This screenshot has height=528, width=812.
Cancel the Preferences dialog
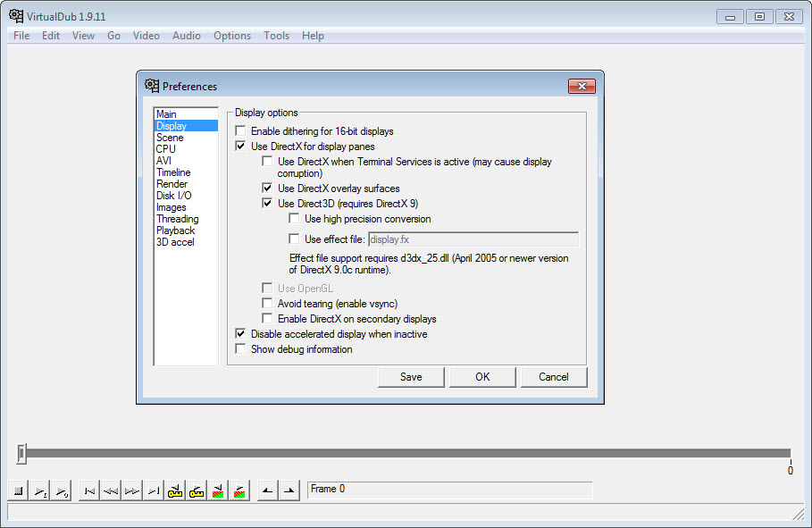pos(554,377)
